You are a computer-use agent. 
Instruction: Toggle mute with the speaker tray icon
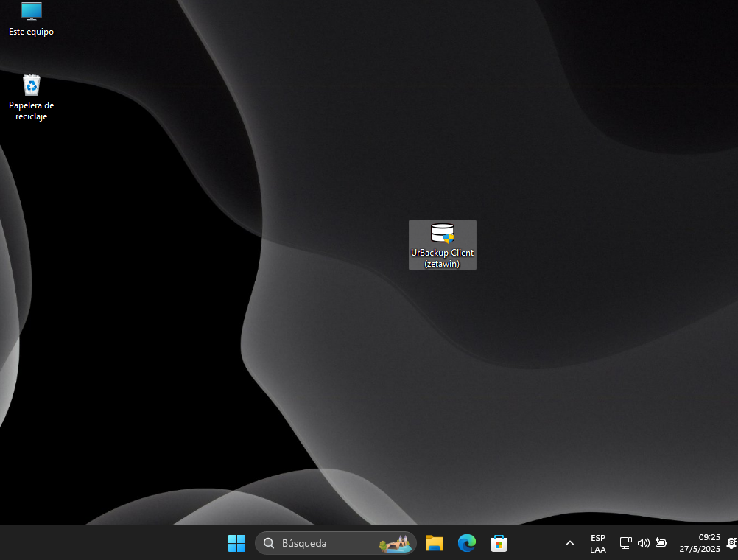643,543
